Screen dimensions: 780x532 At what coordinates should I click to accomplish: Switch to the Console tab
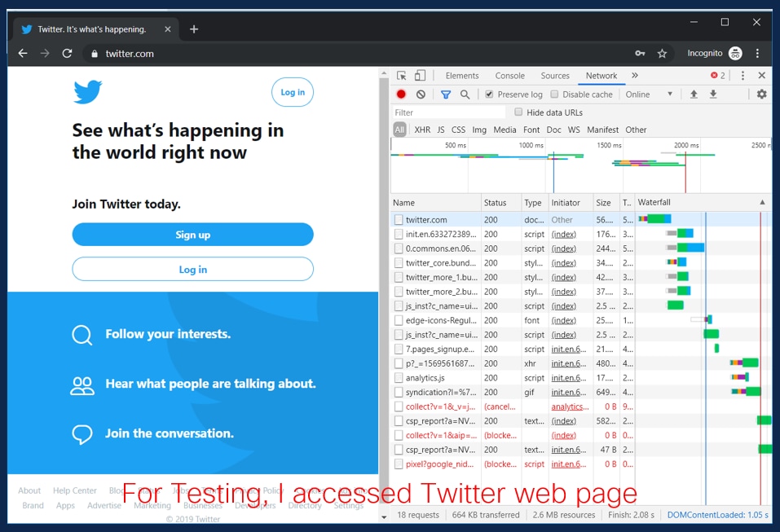coord(510,76)
